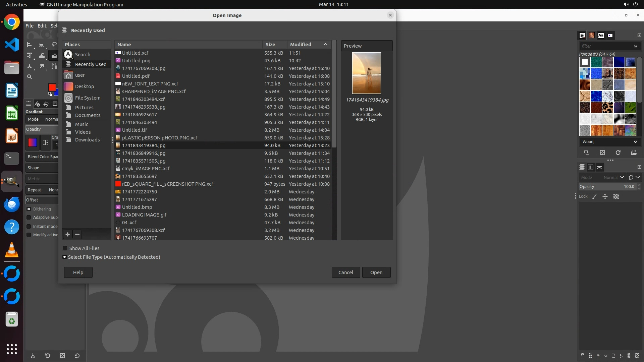Open the Channels tab icon
The height and width of the screenshot is (362, 644).
(x=590, y=167)
